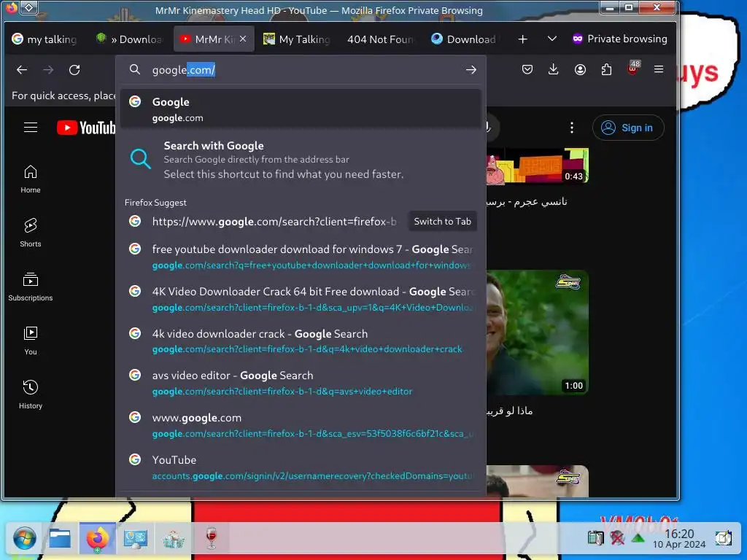The height and width of the screenshot is (560, 747).
Task: Switch to the 'My Talking' tab
Action: click(297, 39)
